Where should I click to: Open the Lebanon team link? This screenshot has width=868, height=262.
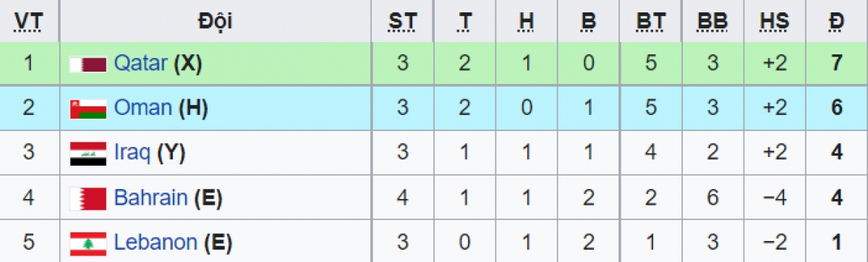click(x=156, y=242)
